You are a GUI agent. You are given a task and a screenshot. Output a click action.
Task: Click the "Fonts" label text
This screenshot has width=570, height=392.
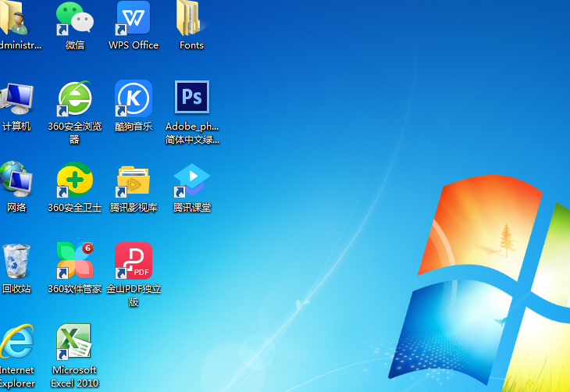[191, 45]
